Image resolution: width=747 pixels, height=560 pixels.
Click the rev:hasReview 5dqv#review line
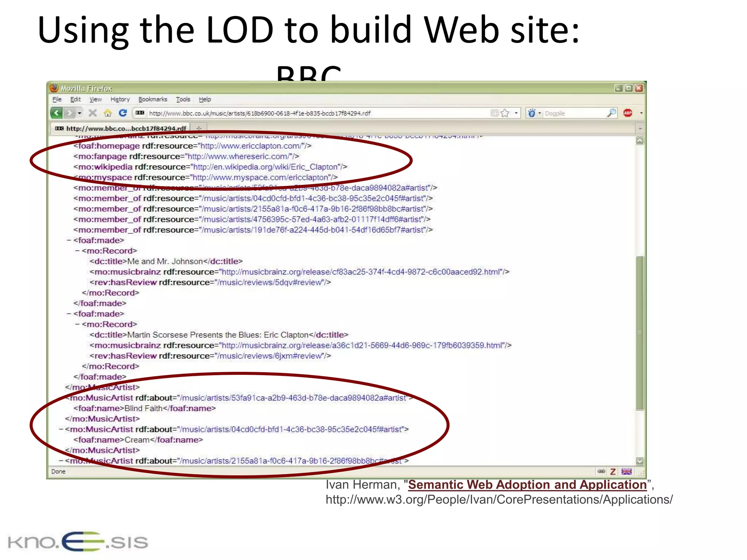click(210, 283)
